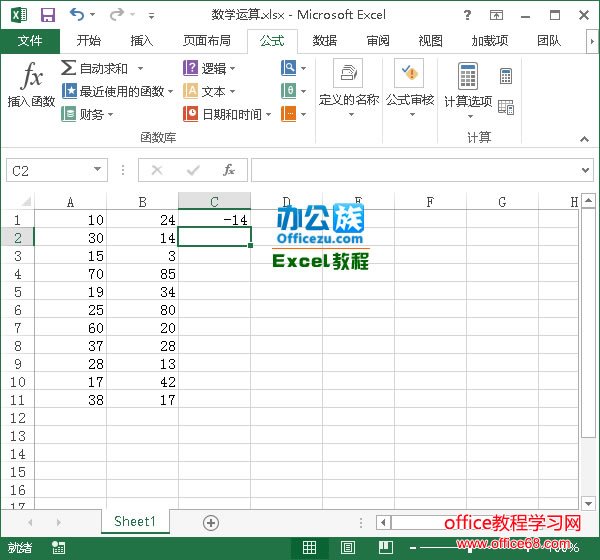
Task: Select cell C1 containing -14
Action: 214,220
